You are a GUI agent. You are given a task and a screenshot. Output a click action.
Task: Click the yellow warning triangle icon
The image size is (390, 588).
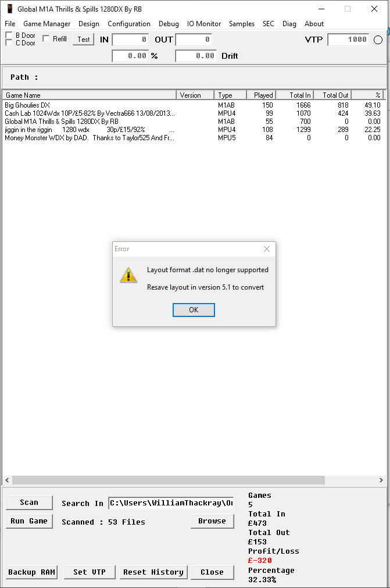click(128, 275)
